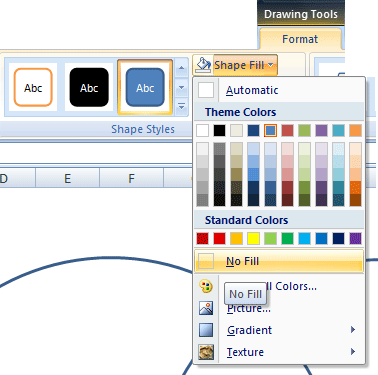Pick black theme color swatch

219,130
